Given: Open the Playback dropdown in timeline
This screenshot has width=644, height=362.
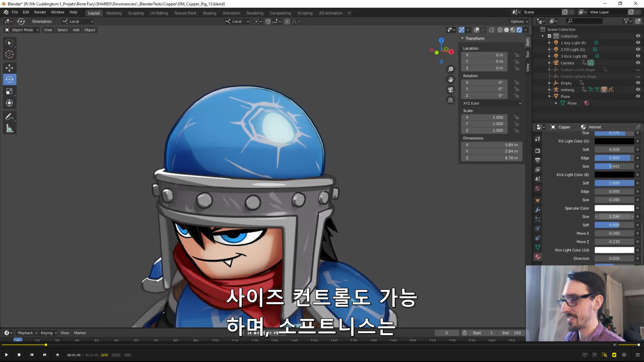Looking at the screenshot, I should coord(27,333).
